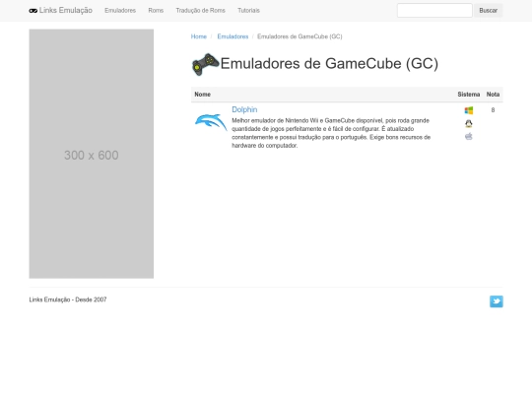Open the Roms menu item
532x399 pixels.
[x=156, y=11]
